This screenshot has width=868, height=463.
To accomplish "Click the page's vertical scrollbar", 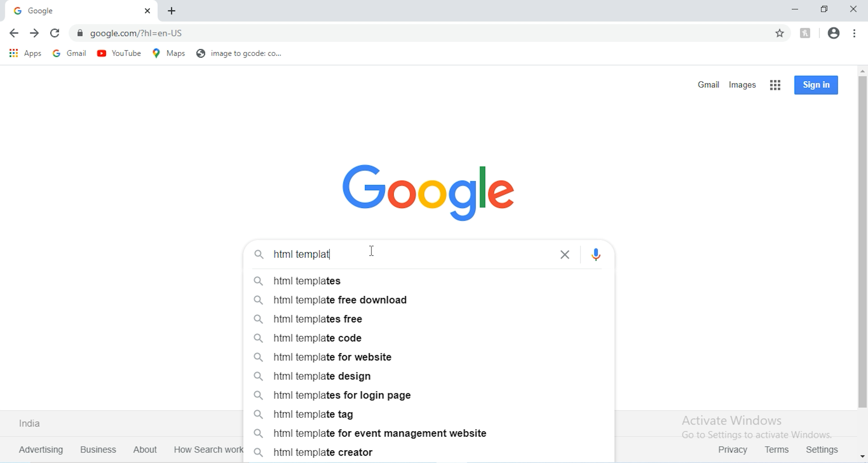I will point(863,239).
